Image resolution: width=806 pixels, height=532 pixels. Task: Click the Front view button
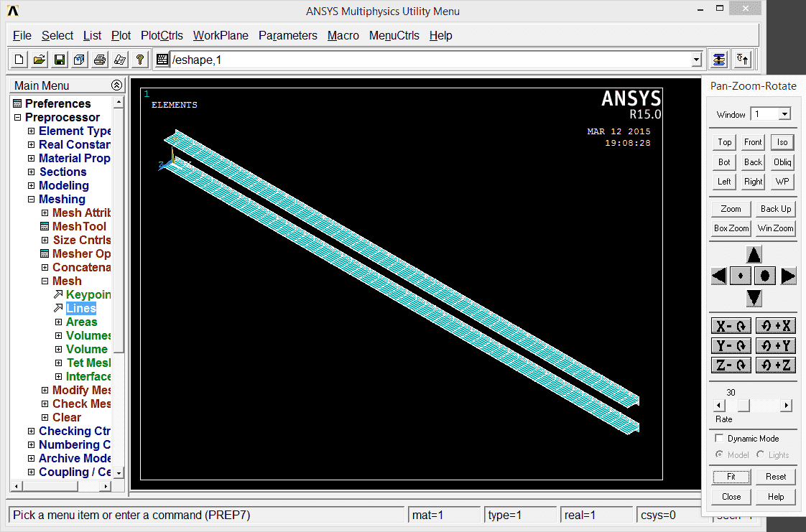pos(753,142)
